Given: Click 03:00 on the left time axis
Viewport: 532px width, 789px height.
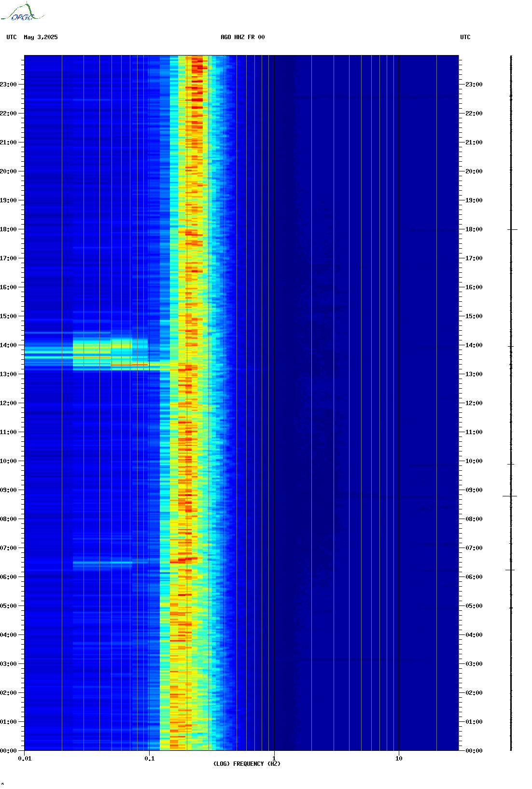Looking at the screenshot, I should 8,664.
